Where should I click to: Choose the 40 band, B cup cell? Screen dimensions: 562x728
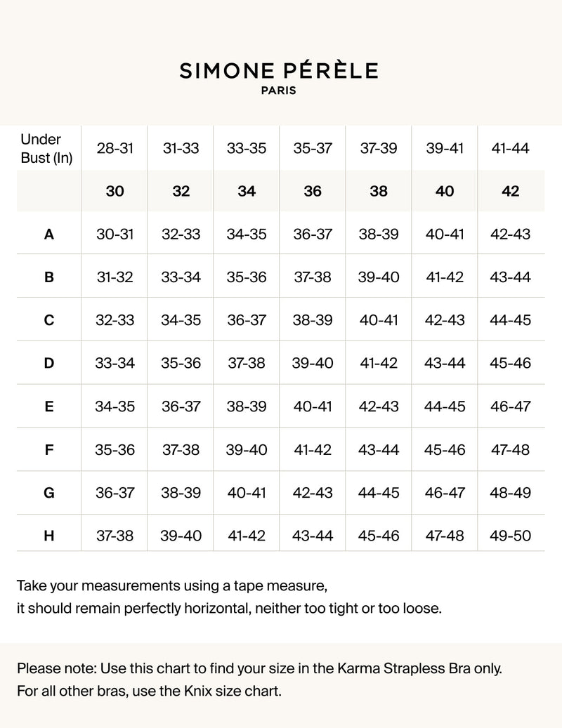click(445, 277)
